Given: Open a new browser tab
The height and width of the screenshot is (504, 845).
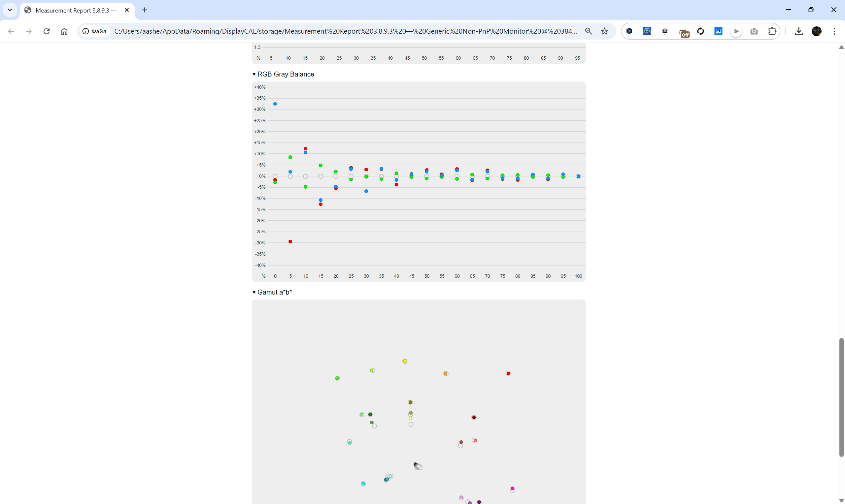Looking at the screenshot, I should coord(145,10).
